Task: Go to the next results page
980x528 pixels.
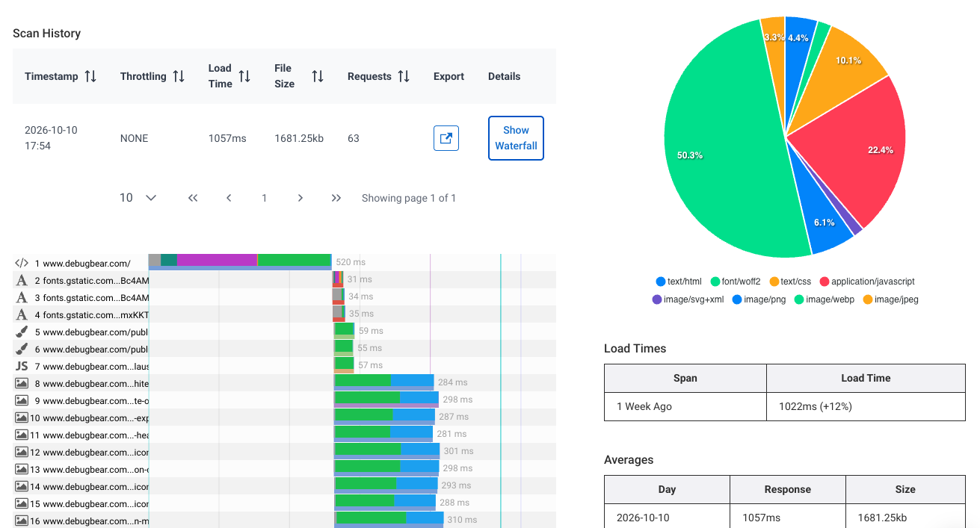Action: pos(301,198)
